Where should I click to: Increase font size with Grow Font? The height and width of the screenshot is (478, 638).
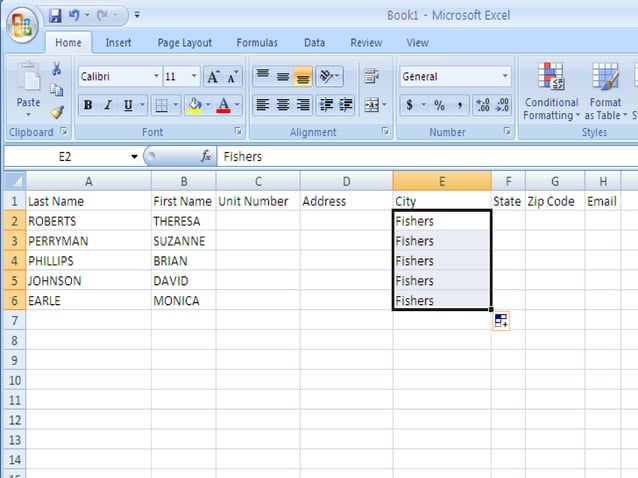pos(213,76)
